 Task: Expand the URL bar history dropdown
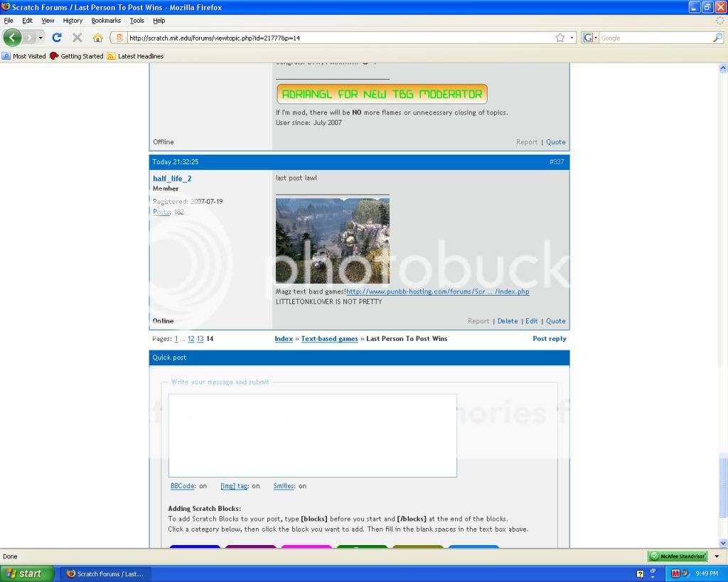click(572, 38)
